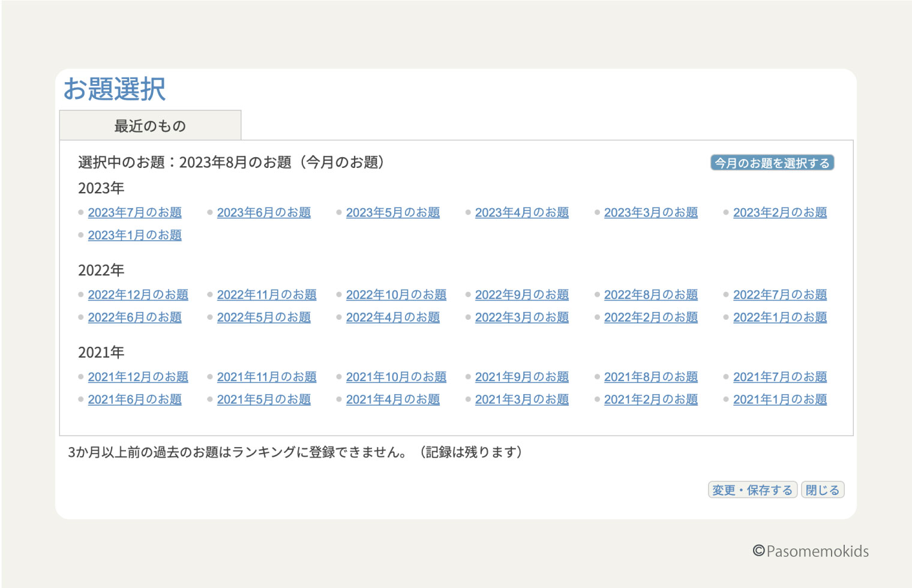Pick 2021年8月のお題

650,377
